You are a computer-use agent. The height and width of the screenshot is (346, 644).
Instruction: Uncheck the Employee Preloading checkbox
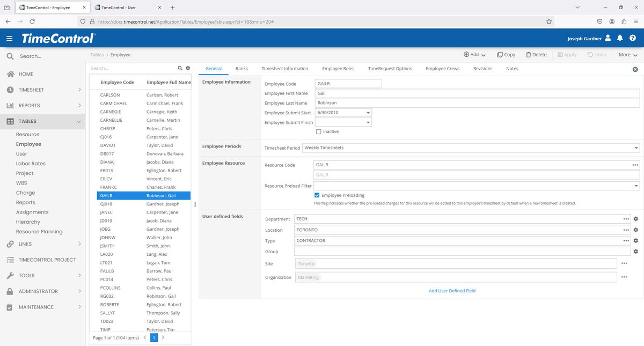317,195
